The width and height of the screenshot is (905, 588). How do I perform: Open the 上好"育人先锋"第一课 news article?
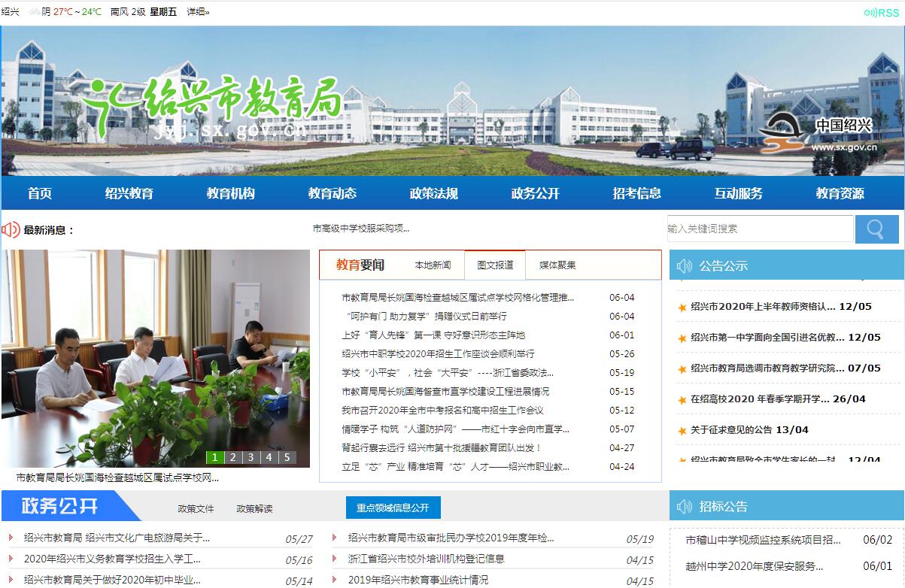[x=433, y=335]
